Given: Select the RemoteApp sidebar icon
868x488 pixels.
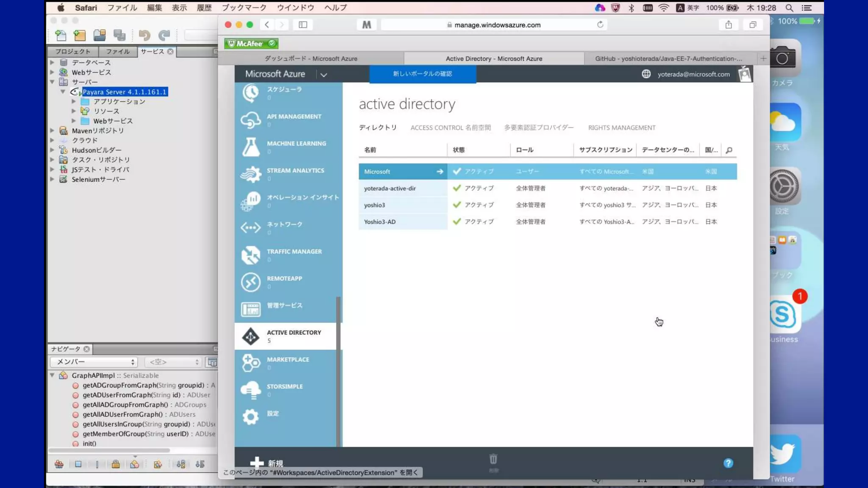Looking at the screenshot, I should tap(250, 282).
